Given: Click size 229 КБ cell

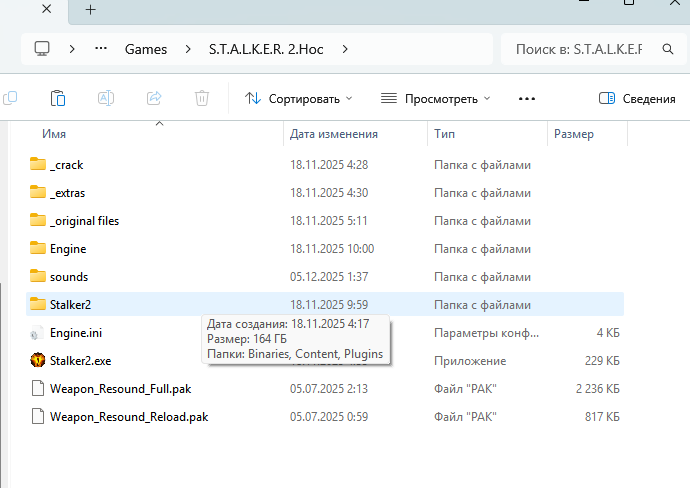Looking at the screenshot, I should click(602, 361).
